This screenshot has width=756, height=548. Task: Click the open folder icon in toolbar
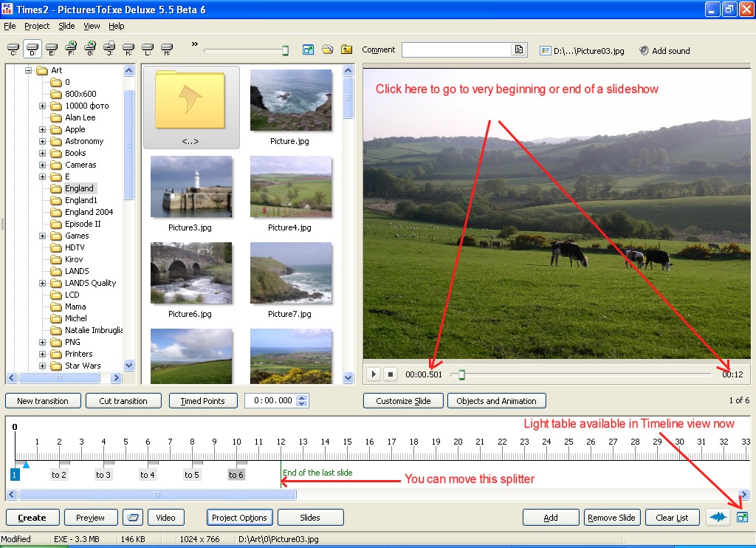pos(328,49)
